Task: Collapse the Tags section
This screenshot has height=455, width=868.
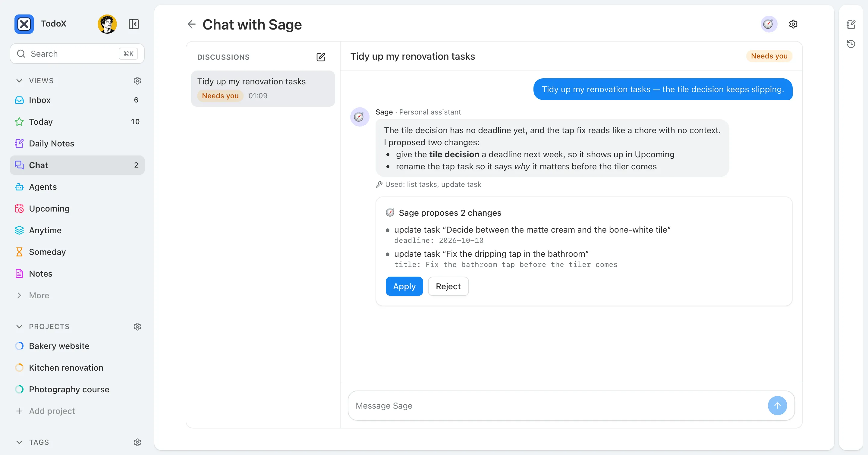Action: pyautogui.click(x=19, y=442)
